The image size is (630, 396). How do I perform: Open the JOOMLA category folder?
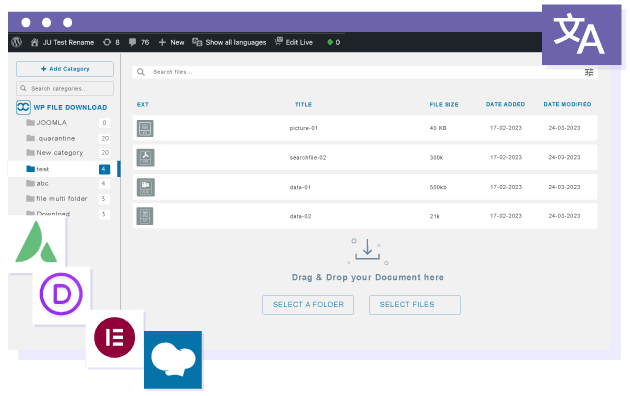47,122
